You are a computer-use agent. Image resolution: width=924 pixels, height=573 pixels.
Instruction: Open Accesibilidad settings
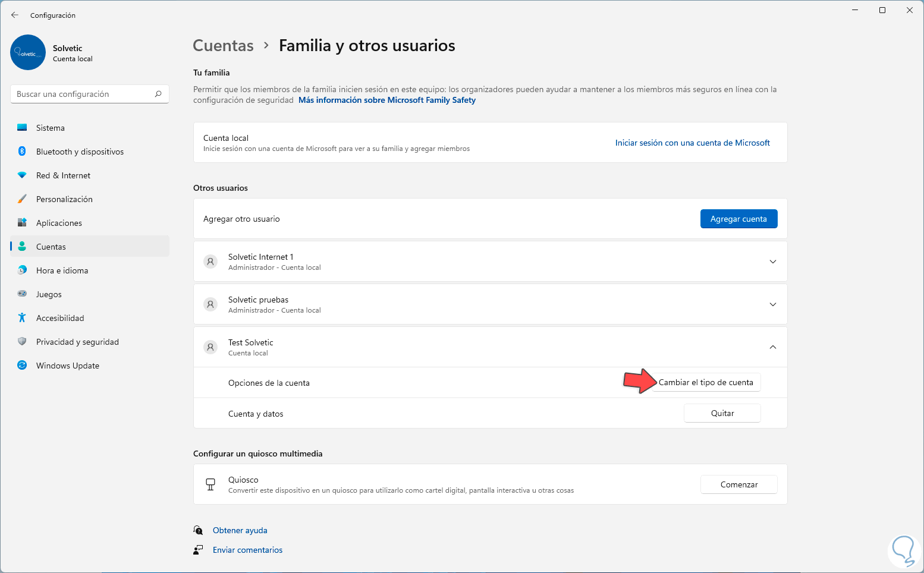coord(60,318)
